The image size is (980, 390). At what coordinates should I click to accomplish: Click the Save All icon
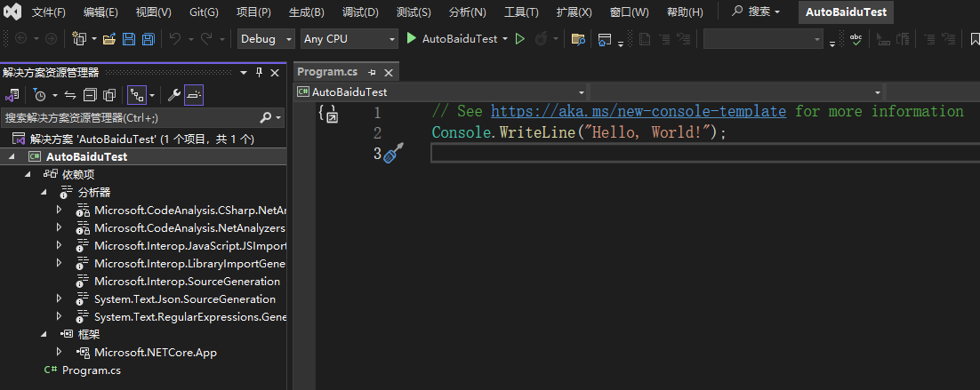point(149,39)
